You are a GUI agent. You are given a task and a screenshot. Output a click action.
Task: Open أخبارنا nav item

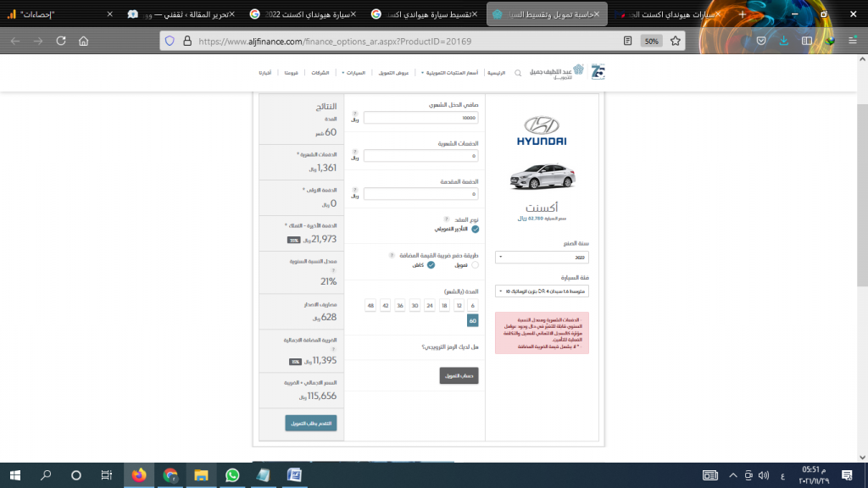pyautogui.click(x=265, y=73)
